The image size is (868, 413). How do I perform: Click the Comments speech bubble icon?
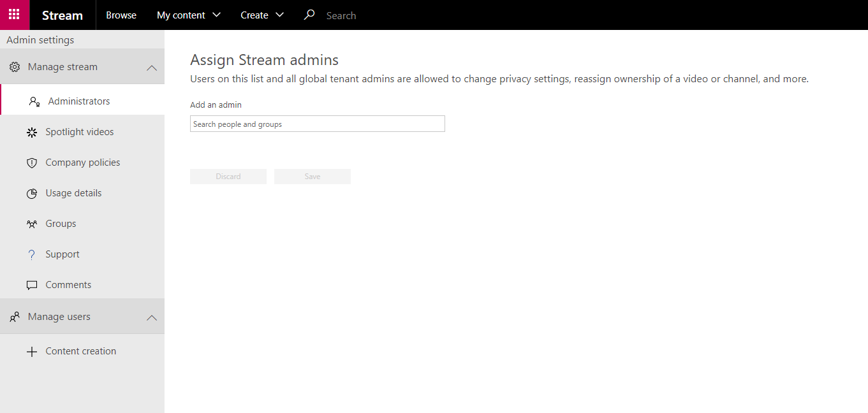tap(32, 286)
